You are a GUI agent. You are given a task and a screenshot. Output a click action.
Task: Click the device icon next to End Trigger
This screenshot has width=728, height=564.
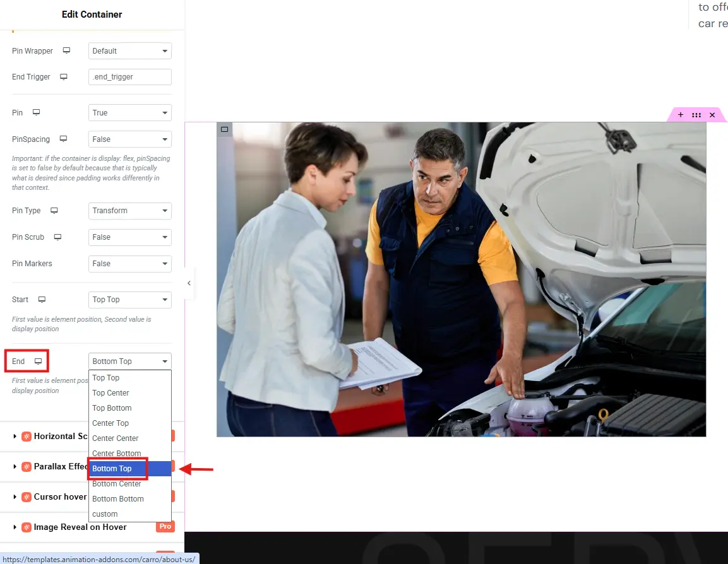coord(63,77)
